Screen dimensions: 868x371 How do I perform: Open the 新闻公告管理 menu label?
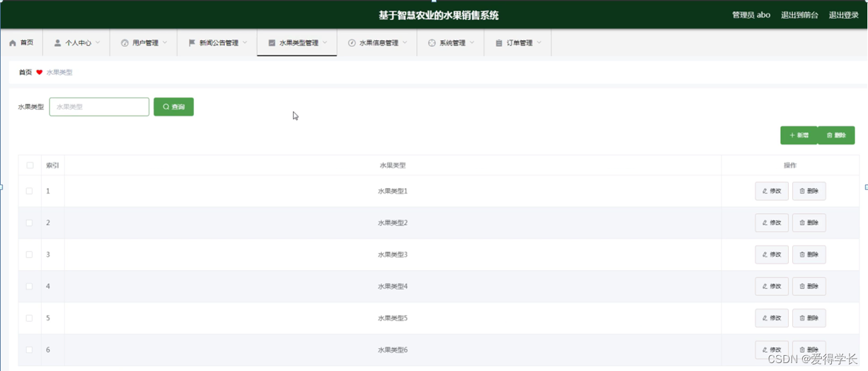[x=219, y=43]
